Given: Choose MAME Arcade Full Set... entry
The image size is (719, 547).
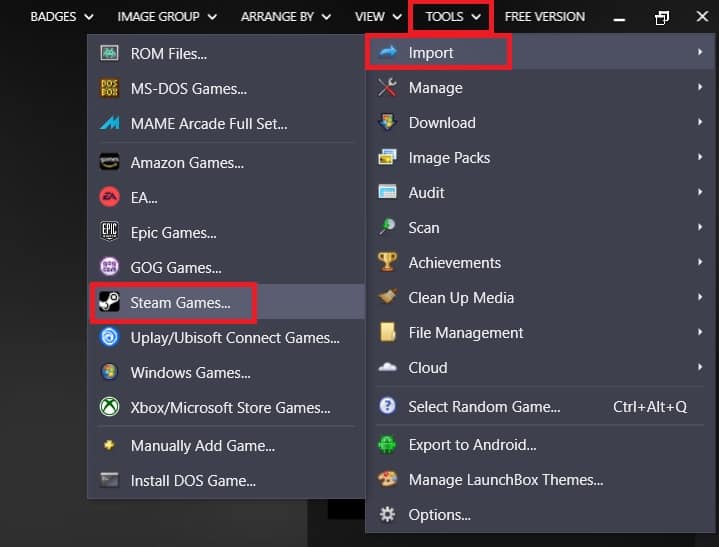Looking at the screenshot, I should point(227,123).
